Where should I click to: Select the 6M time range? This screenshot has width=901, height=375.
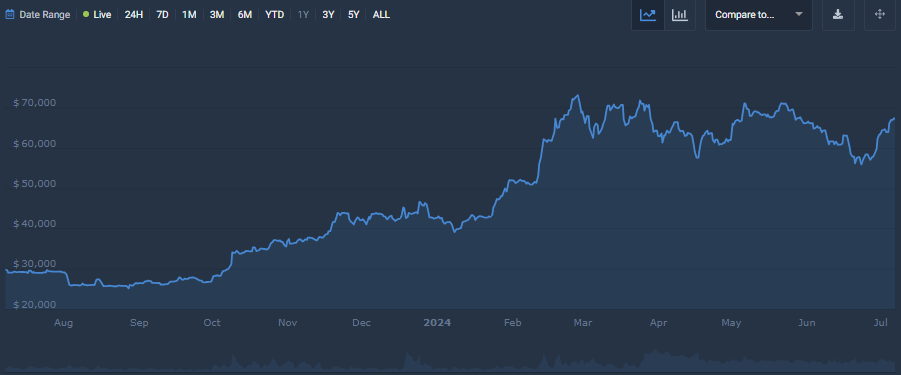coord(245,14)
